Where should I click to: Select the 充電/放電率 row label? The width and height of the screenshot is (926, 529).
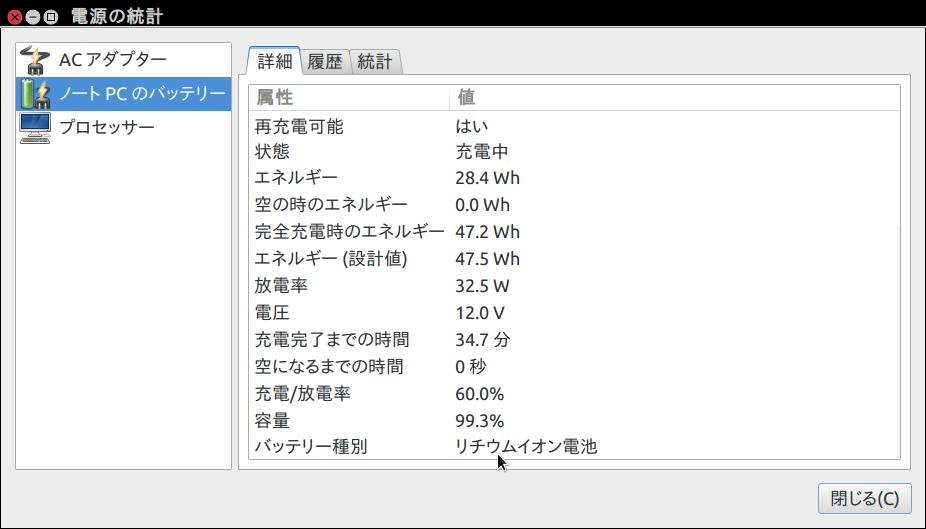click(x=303, y=394)
